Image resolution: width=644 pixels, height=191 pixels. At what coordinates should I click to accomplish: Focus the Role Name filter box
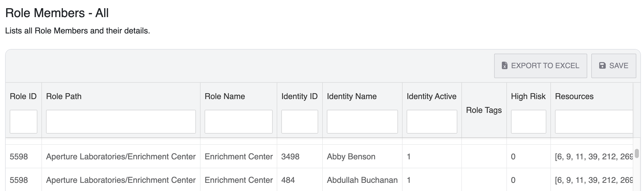(238, 122)
